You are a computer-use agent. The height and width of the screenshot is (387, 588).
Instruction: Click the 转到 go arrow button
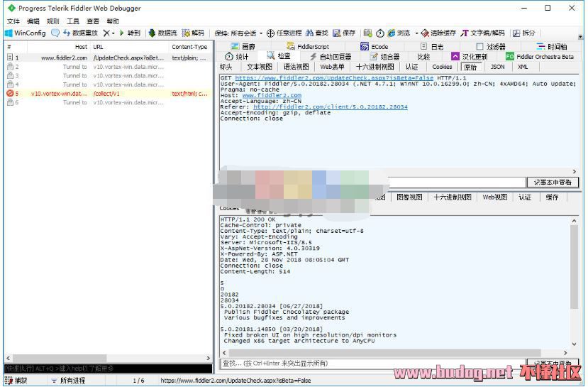[130, 33]
